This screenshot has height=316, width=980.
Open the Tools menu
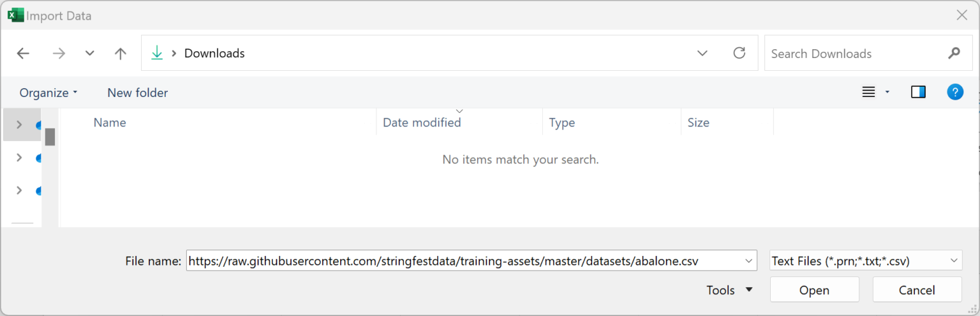point(729,290)
